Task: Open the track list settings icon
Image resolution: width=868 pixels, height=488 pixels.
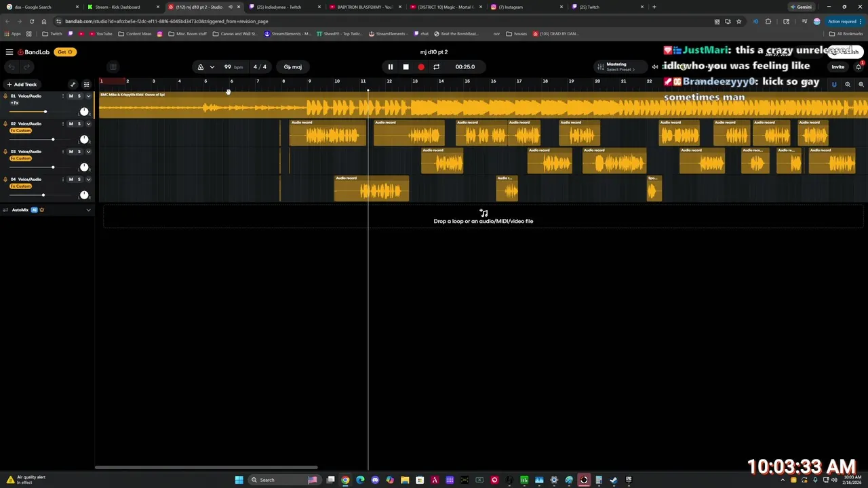Action: 86,85
